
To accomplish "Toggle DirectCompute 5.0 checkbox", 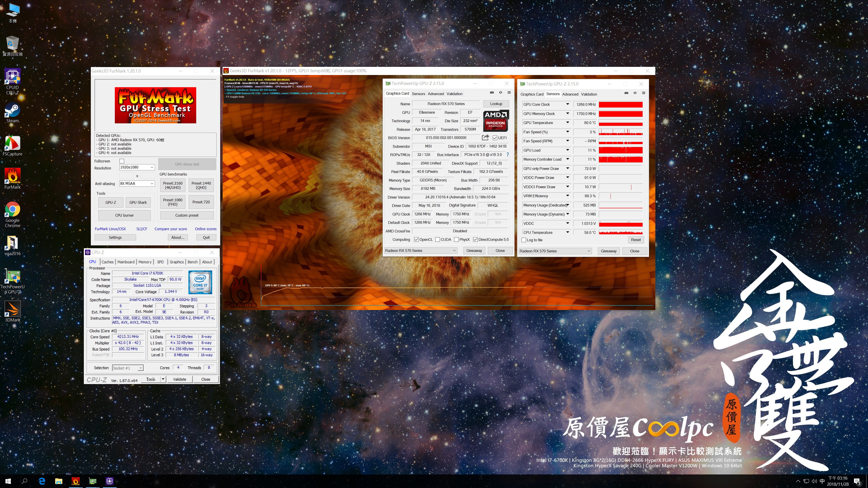I will (475, 239).
